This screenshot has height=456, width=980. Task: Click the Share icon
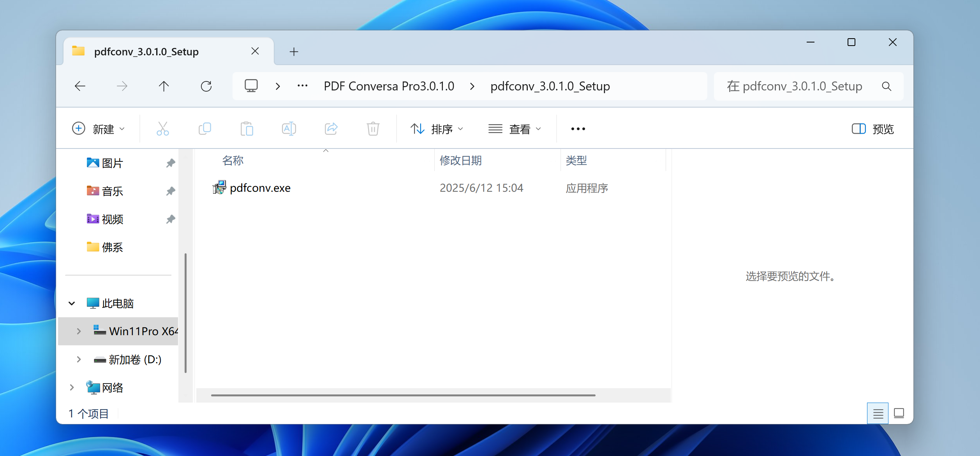click(x=331, y=129)
